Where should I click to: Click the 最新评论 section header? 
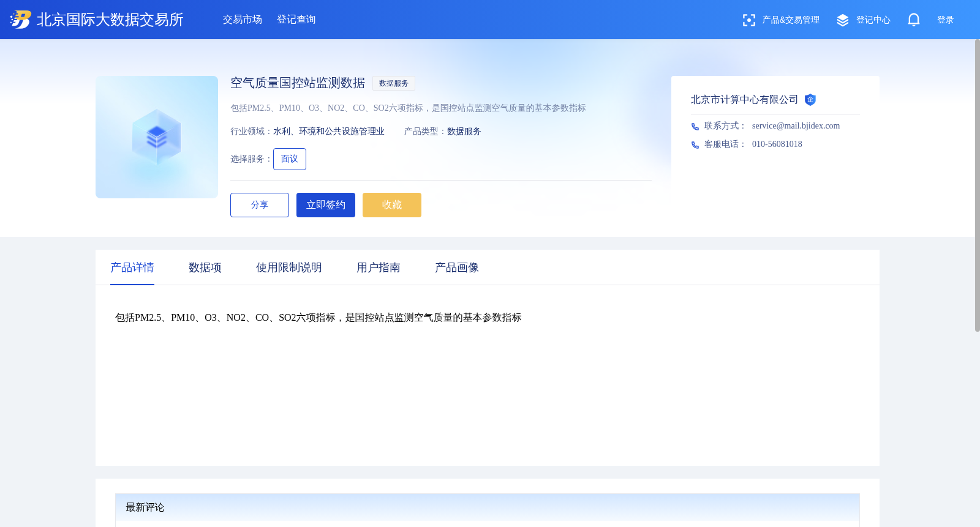pyautogui.click(x=488, y=507)
